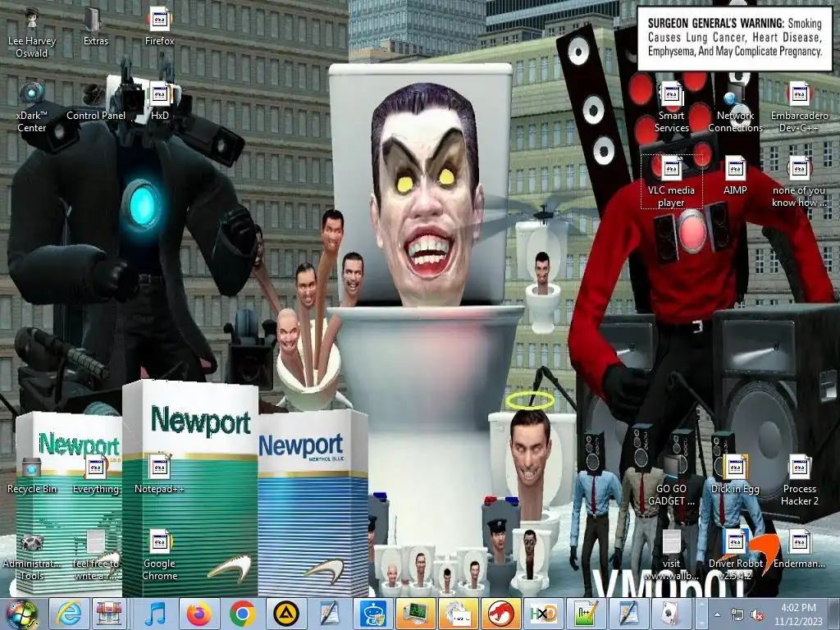Image resolution: width=840 pixels, height=630 pixels.
Task: Click the blue robot icon in taskbar
Action: click(372, 614)
